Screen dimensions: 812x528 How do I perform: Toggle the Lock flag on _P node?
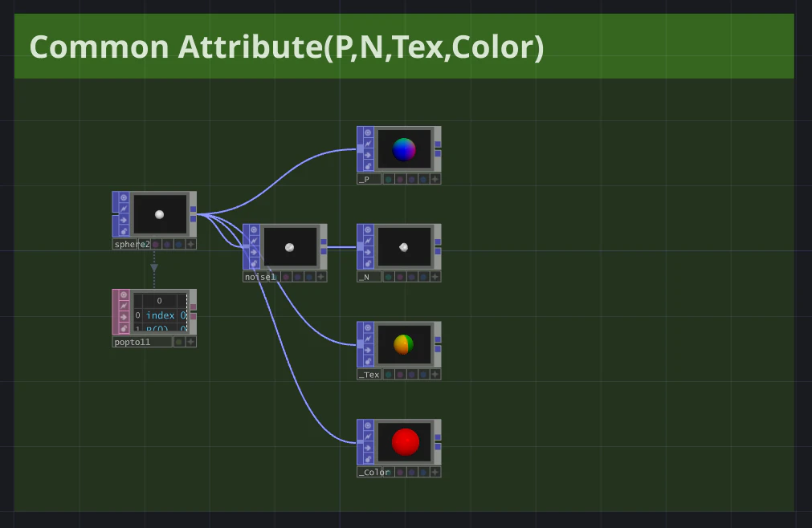368,165
